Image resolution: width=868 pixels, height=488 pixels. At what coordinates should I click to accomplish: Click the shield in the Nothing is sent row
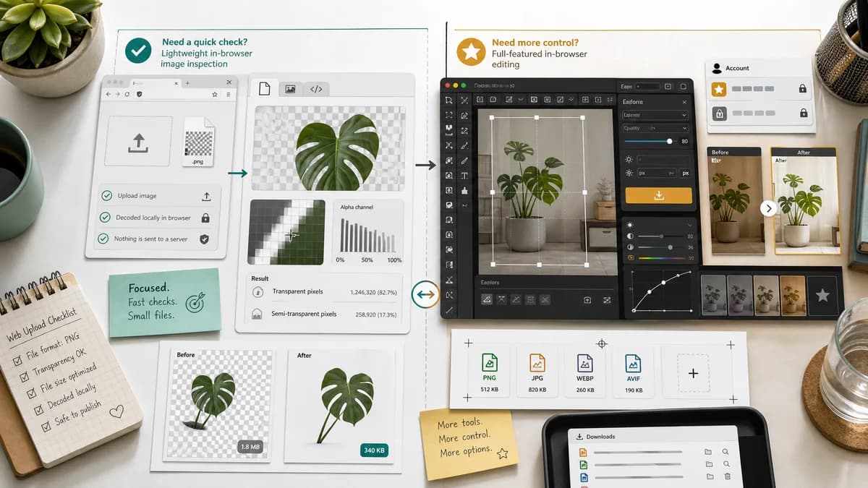[204, 239]
